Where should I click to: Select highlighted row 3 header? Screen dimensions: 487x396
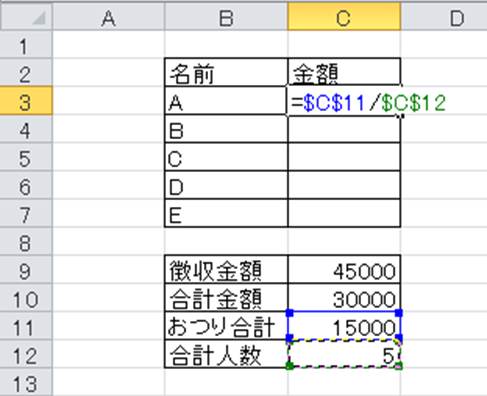click(26, 101)
